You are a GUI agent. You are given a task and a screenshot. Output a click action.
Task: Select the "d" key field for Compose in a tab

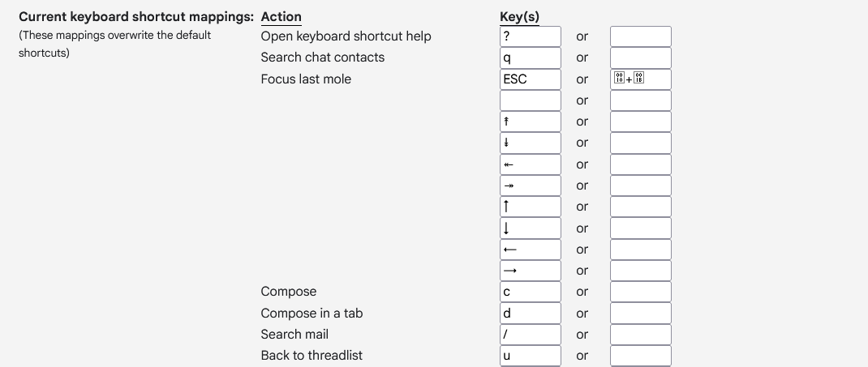pos(531,313)
